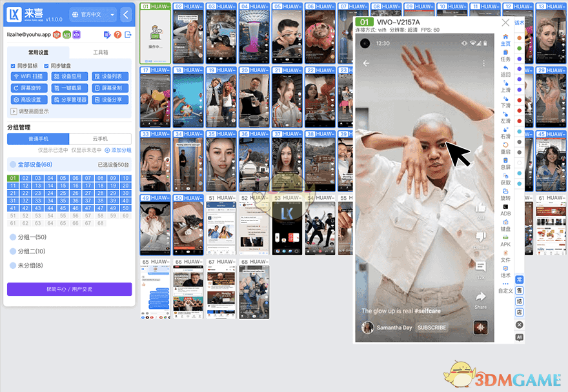
Task: Click the 帮助中心 / 用户交流 button
Action: pos(69,289)
